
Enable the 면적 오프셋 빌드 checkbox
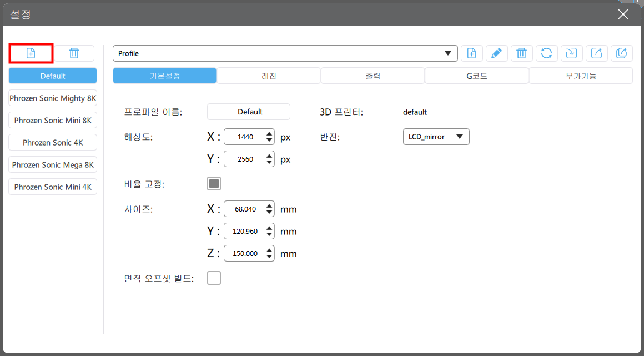[214, 278]
